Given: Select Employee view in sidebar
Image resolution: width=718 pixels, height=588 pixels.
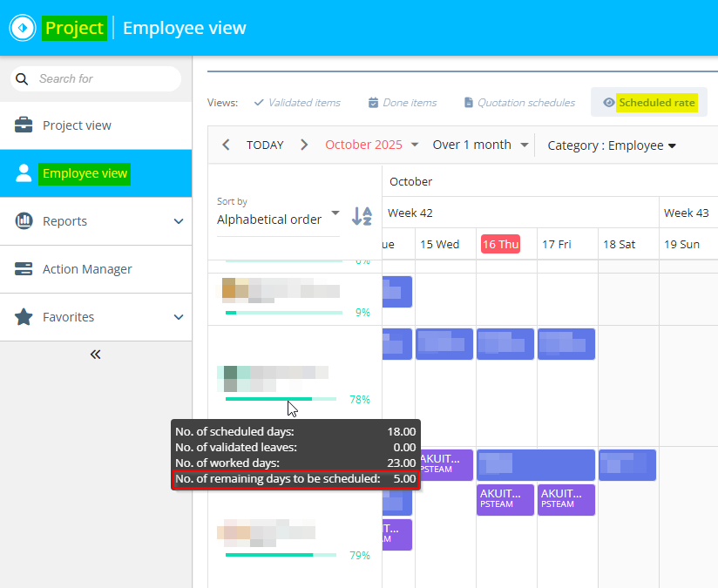Looking at the screenshot, I should pos(85,173).
